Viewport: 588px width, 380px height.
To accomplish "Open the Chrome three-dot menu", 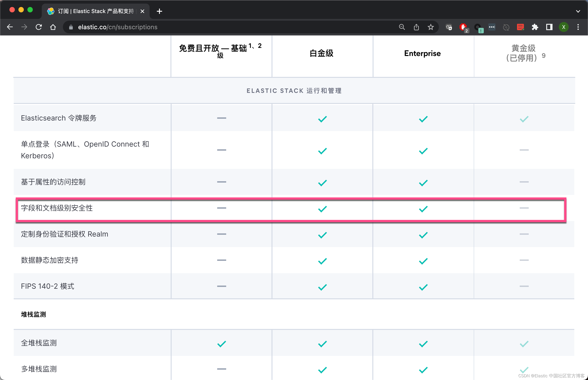I will tap(578, 27).
